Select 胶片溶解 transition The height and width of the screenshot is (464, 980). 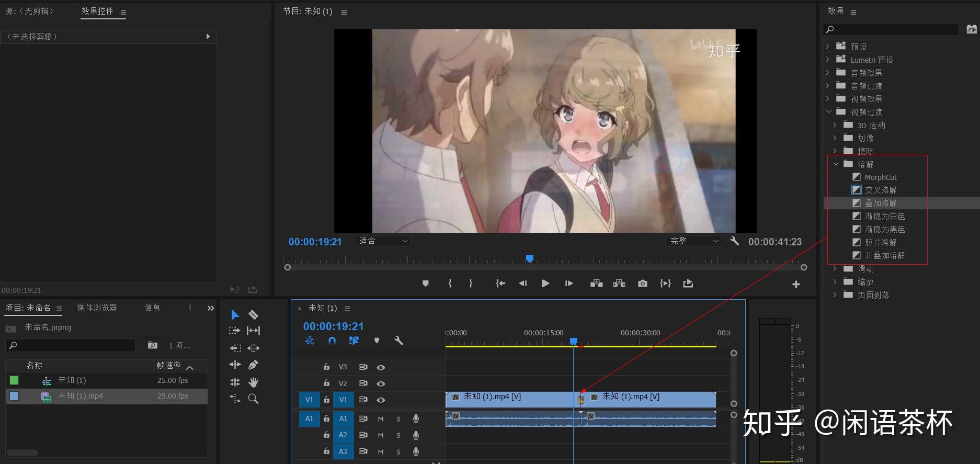tap(881, 242)
